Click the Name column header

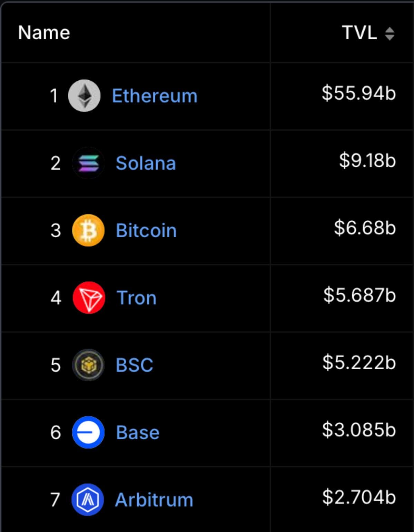[x=44, y=33]
